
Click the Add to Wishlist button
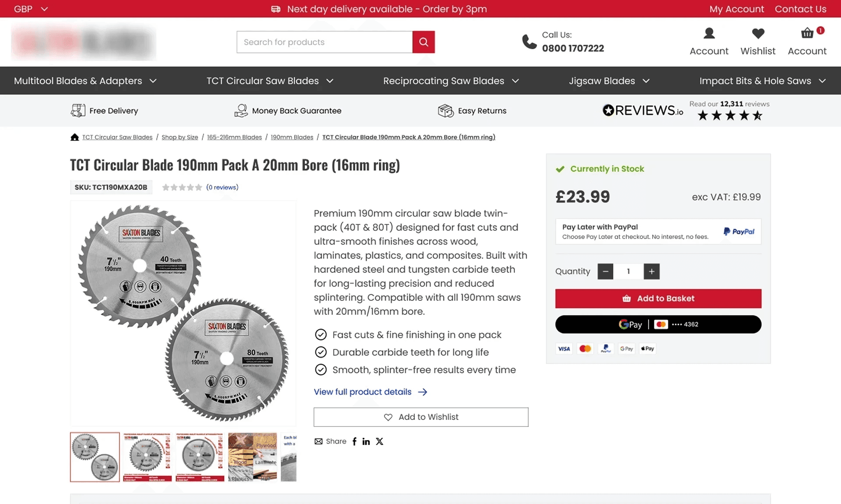pyautogui.click(x=420, y=417)
